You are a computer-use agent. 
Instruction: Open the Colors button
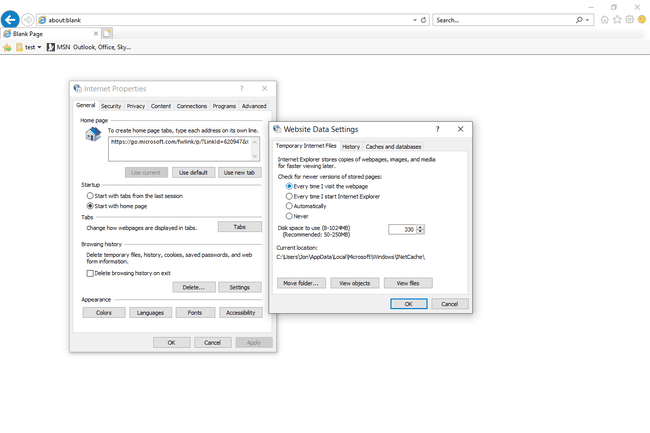coord(104,312)
